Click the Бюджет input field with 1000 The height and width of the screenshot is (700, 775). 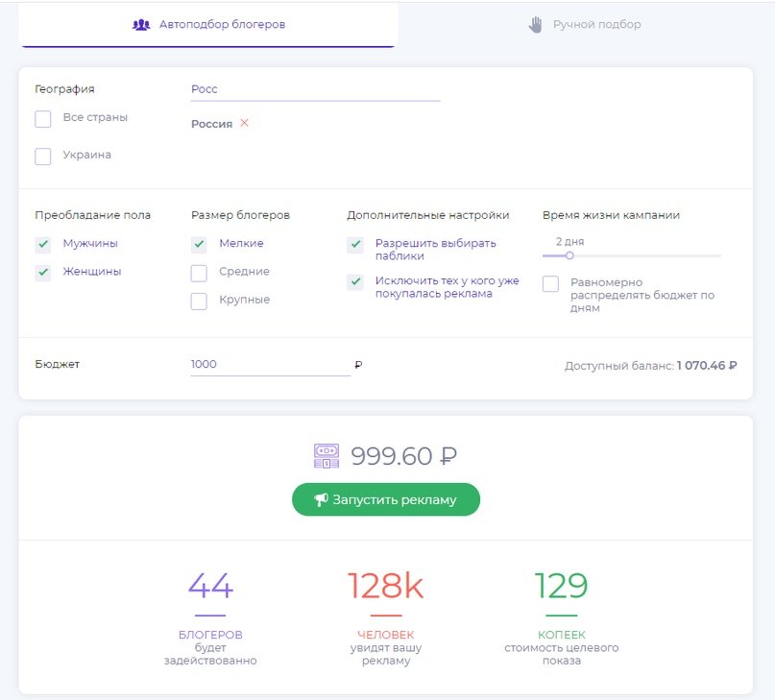pyautogui.click(x=269, y=365)
